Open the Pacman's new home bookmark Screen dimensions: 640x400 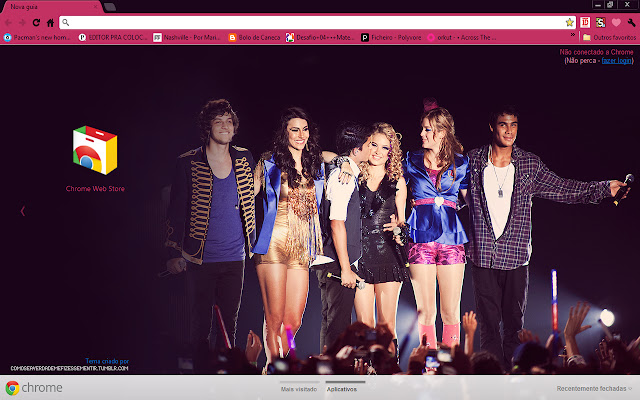(x=37, y=38)
